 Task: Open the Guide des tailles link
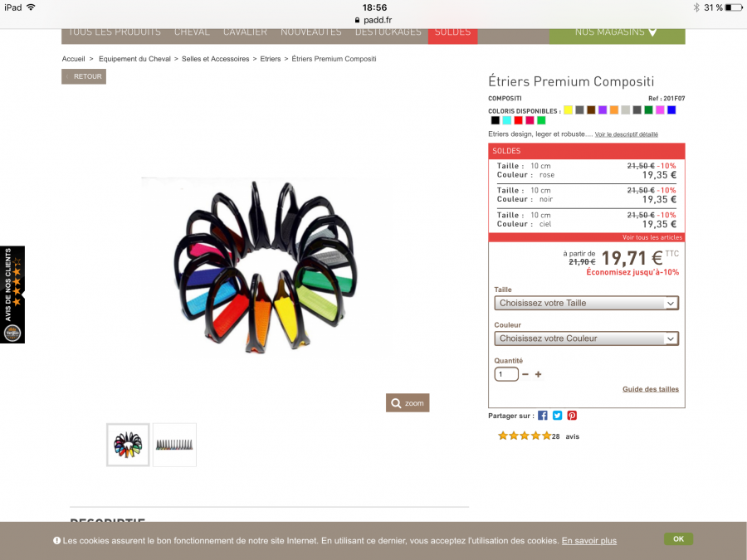650,389
